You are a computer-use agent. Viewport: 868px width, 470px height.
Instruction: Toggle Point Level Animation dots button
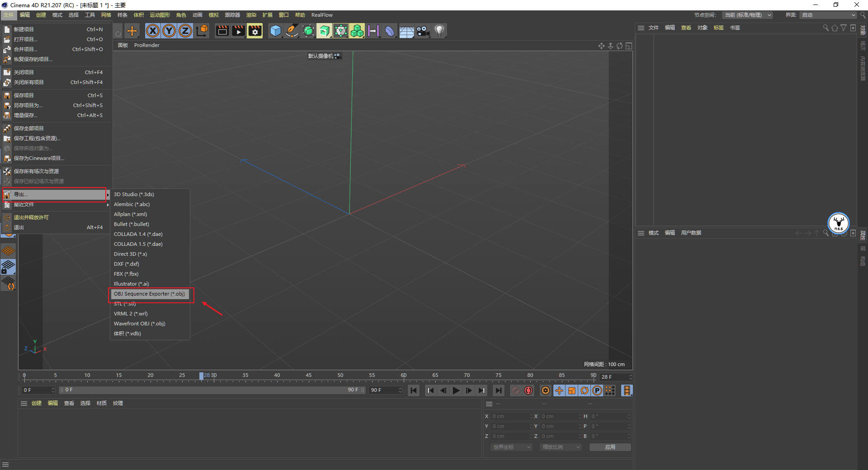click(x=610, y=390)
